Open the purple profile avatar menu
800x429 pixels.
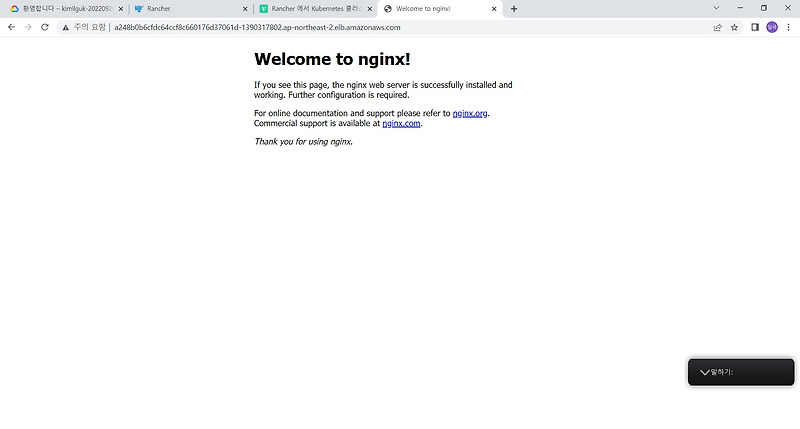772,28
